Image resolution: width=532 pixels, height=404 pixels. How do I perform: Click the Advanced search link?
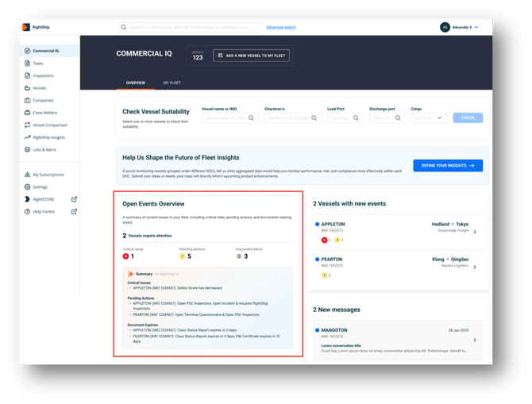(281, 27)
